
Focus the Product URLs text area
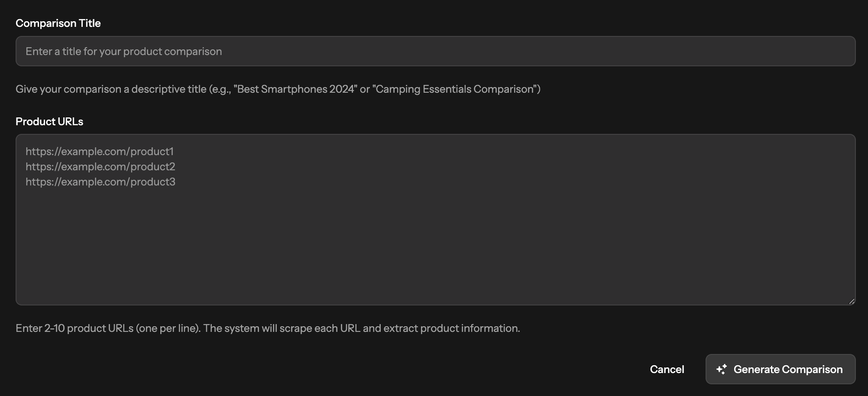(x=435, y=220)
